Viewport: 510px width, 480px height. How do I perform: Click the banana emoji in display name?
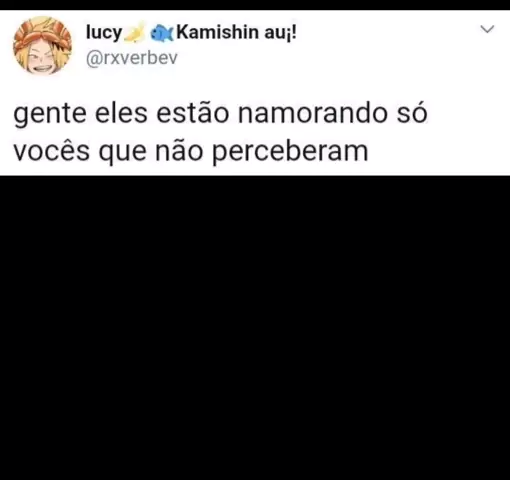pos(135,32)
